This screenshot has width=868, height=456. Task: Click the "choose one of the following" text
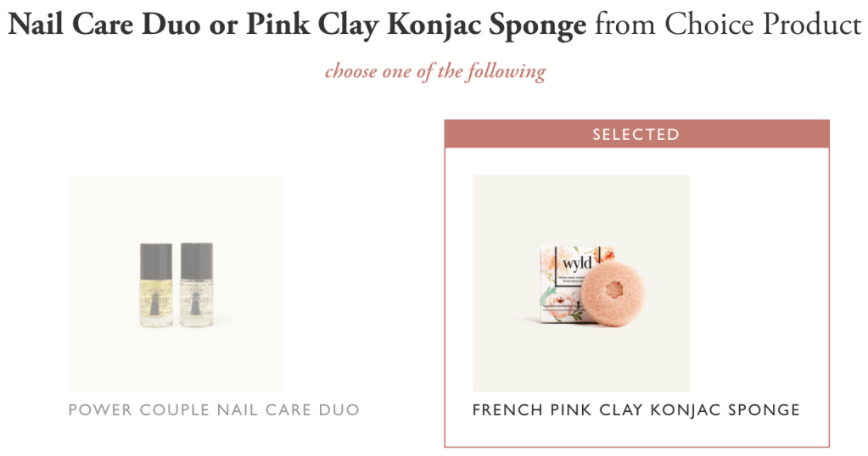(434, 70)
